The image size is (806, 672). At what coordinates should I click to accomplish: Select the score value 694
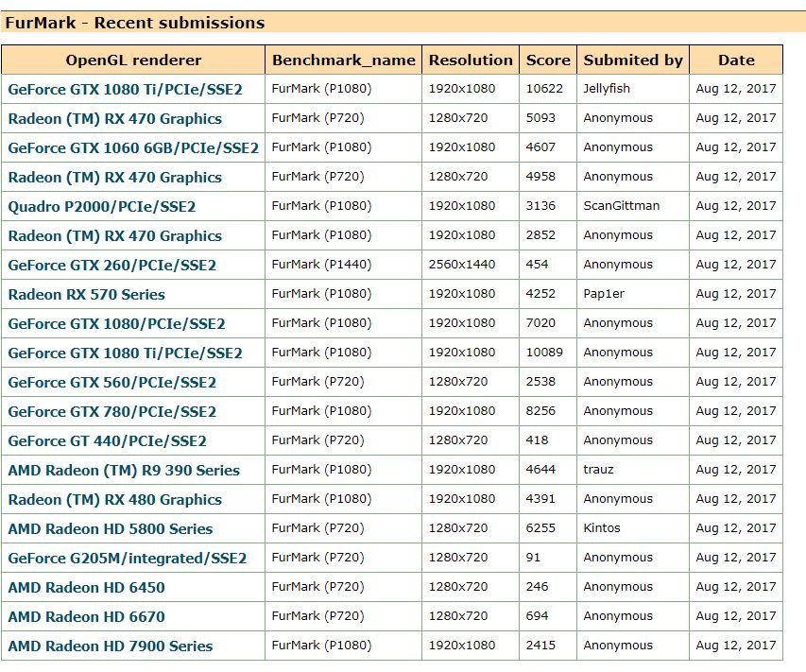tap(537, 616)
